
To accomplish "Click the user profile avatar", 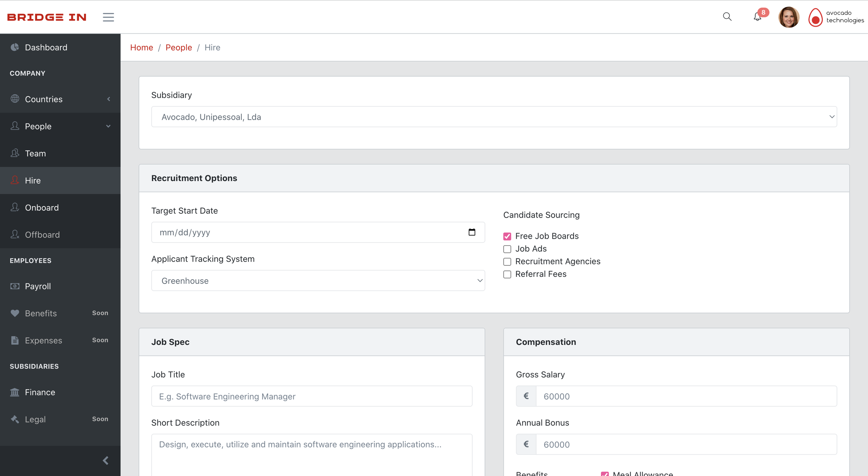I will coord(788,17).
